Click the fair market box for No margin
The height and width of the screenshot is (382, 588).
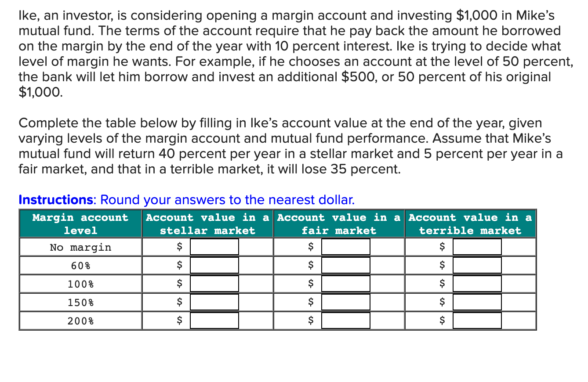(346, 247)
